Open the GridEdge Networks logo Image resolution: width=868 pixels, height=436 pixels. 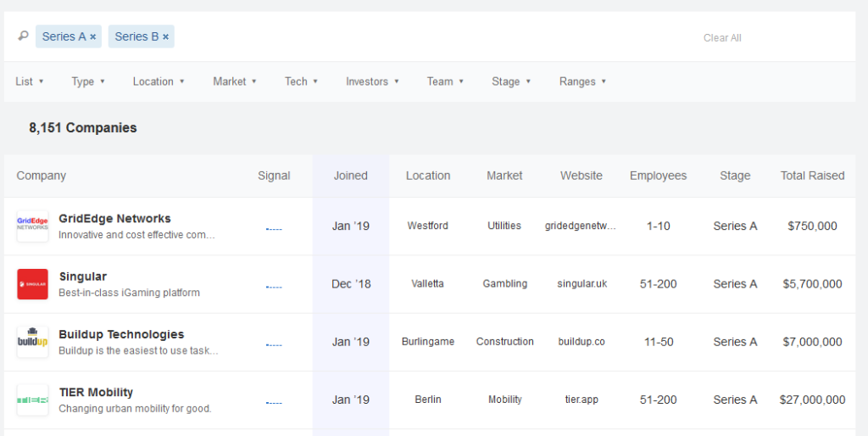pos(33,226)
